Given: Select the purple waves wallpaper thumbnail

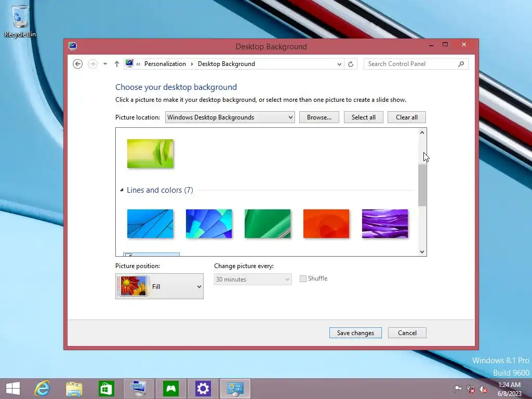Looking at the screenshot, I should pos(385,223).
